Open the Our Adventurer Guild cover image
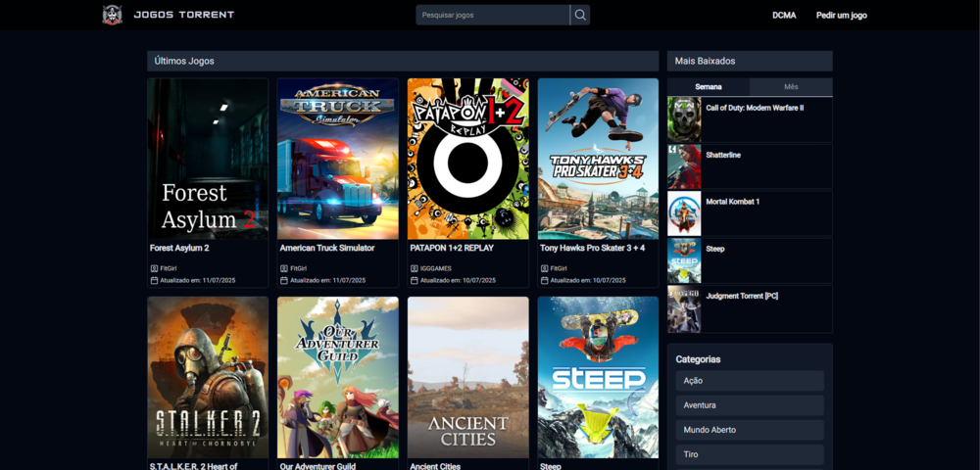The image size is (980, 470). click(x=338, y=378)
